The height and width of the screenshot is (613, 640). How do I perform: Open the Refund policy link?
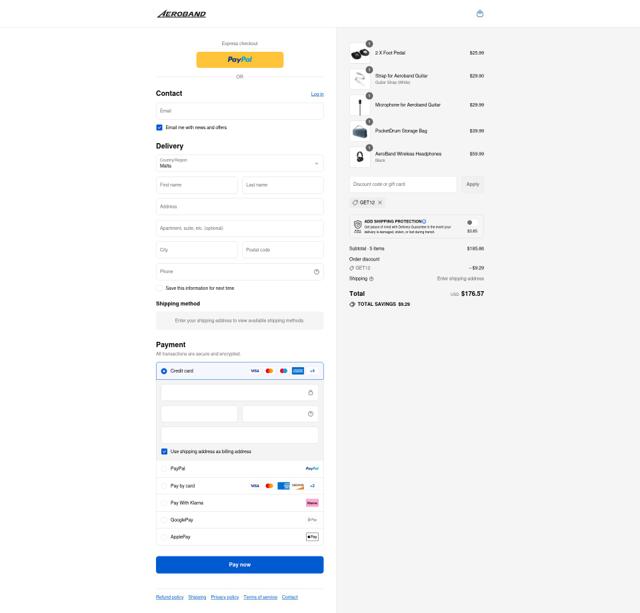pyautogui.click(x=170, y=597)
